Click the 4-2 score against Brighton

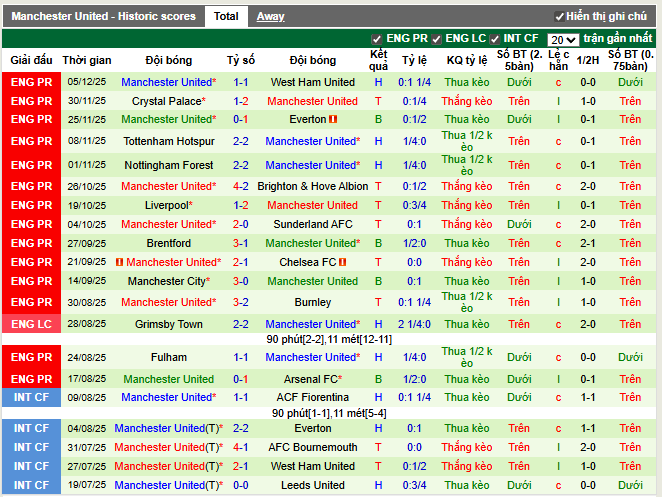tap(241, 186)
